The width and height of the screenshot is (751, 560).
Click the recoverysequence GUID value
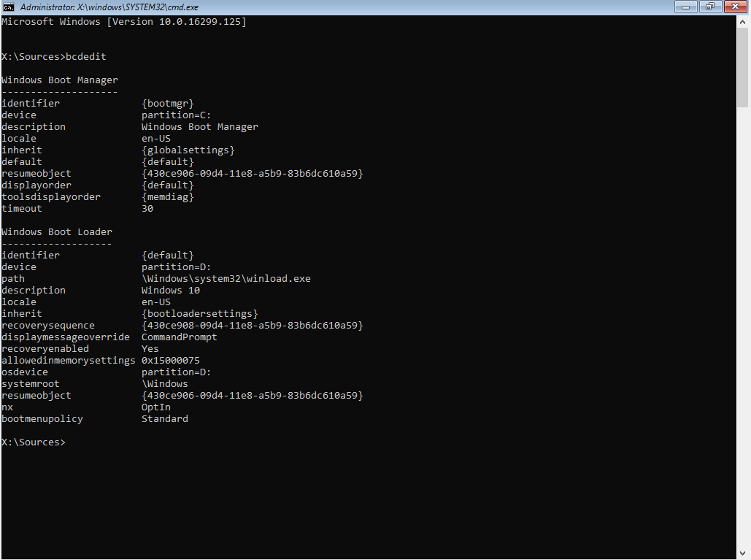coord(253,326)
